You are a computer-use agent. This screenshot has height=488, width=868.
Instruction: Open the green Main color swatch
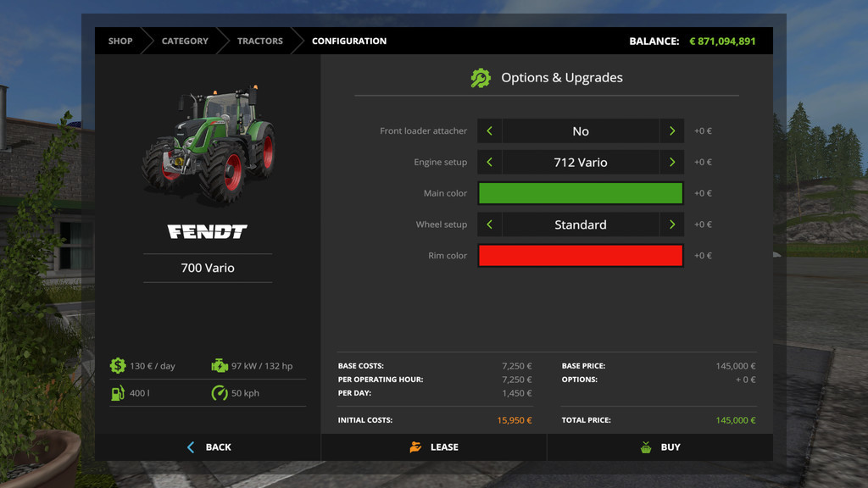[x=581, y=193]
